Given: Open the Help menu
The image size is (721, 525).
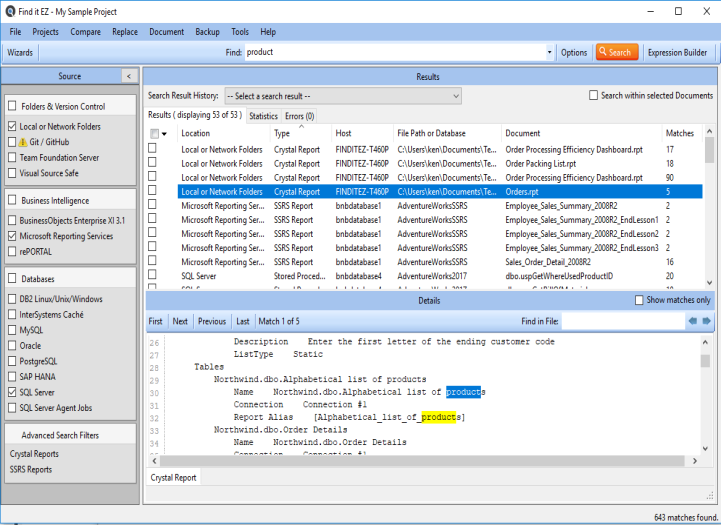Looking at the screenshot, I should click(268, 32).
